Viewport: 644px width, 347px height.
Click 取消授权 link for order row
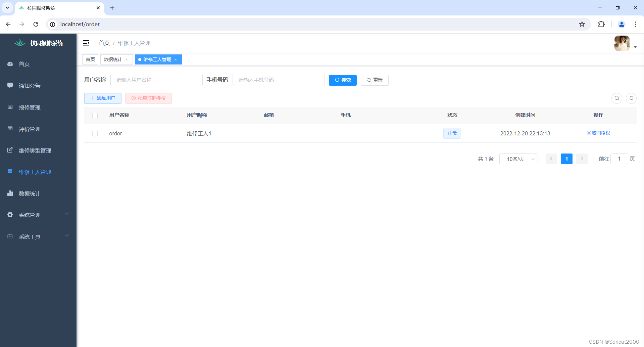(x=598, y=133)
